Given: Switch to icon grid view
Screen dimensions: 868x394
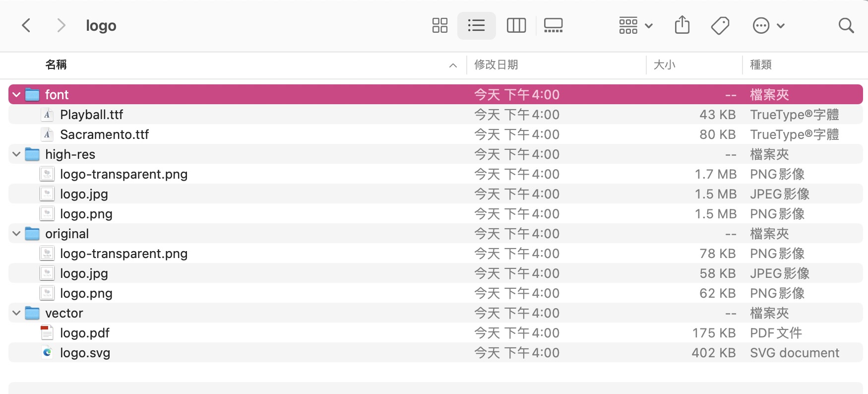Looking at the screenshot, I should [439, 25].
